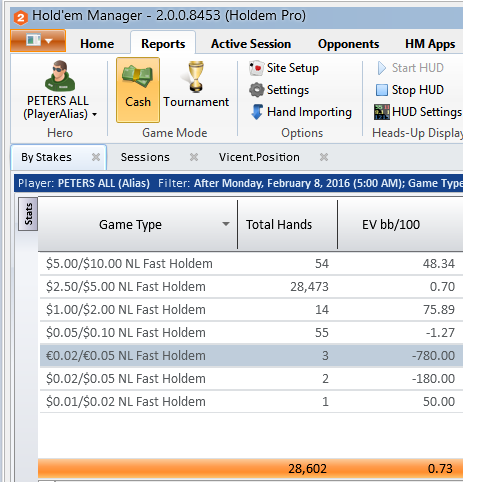The width and height of the screenshot is (490, 482).
Task: Open the Game Type column filter arrow
Action: click(226, 224)
